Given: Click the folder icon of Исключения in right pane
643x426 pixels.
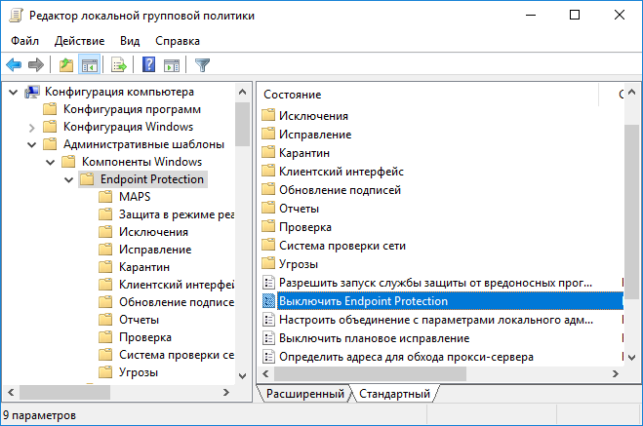Looking at the screenshot, I should pyautogui.click(x=268, y=115).
